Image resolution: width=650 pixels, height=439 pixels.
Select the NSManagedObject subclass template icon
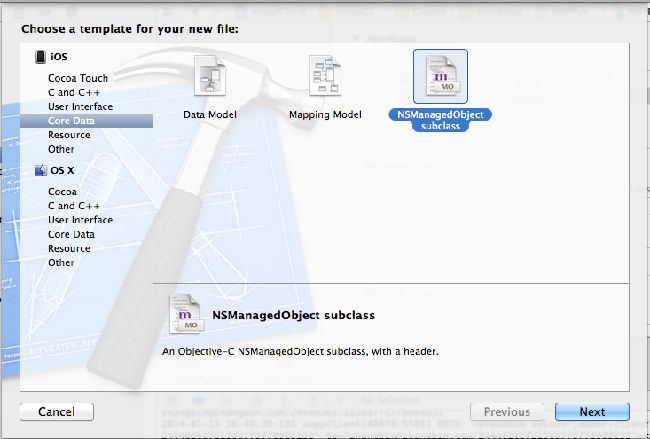pos(440,76)
